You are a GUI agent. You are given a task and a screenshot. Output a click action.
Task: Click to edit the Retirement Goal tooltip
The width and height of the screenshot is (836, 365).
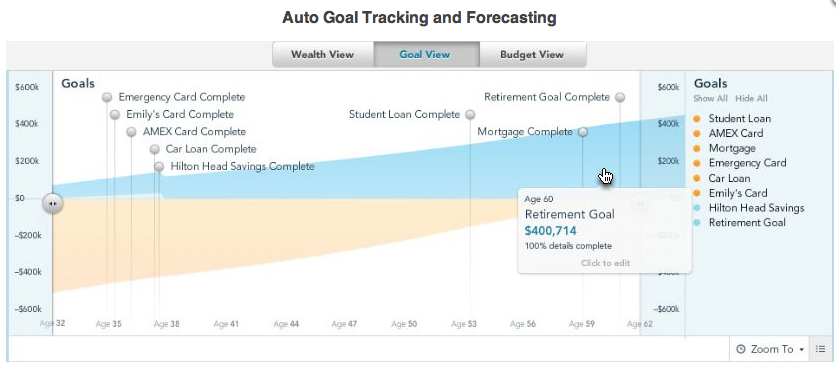point(605,263)
